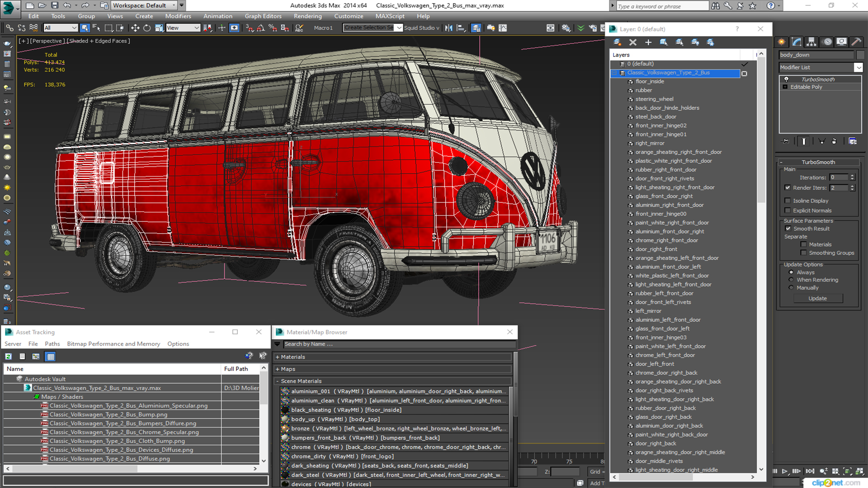Open the Create command panel tab
The height and width of the screenshot is (488, 868).
[x=782, y=42]
